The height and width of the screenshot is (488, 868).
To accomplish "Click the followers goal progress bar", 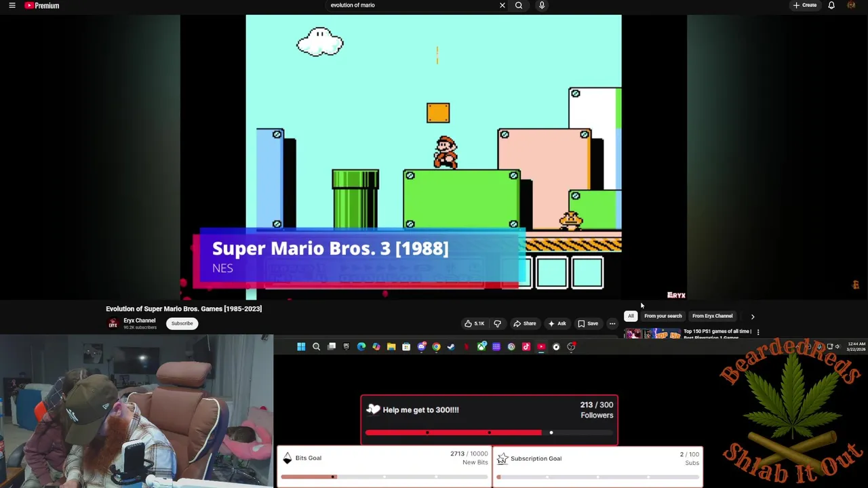I will [489, 432].
